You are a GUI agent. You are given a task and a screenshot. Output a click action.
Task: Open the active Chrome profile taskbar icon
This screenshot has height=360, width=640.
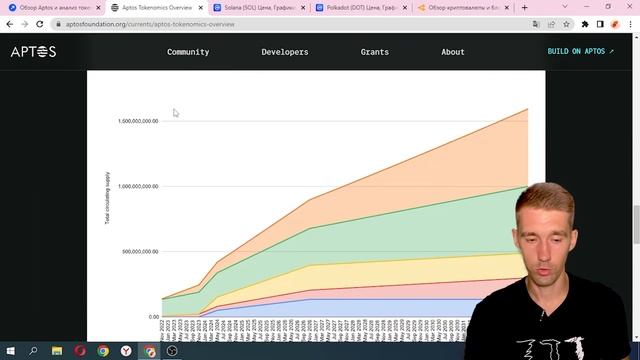149,351
